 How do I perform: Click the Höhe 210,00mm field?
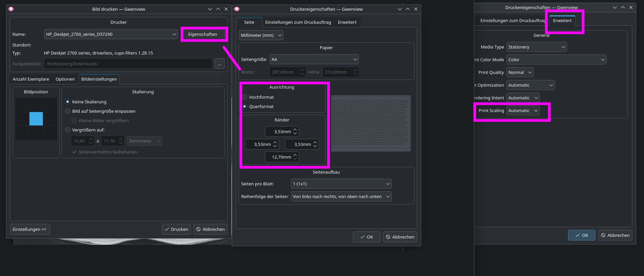pyautogui.click(x=341, y=72)
